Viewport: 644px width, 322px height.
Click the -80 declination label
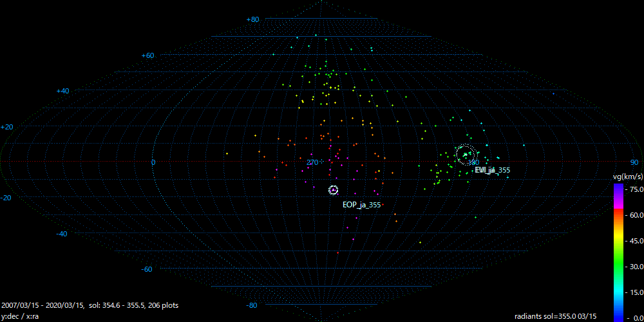[x=252, y=305]
